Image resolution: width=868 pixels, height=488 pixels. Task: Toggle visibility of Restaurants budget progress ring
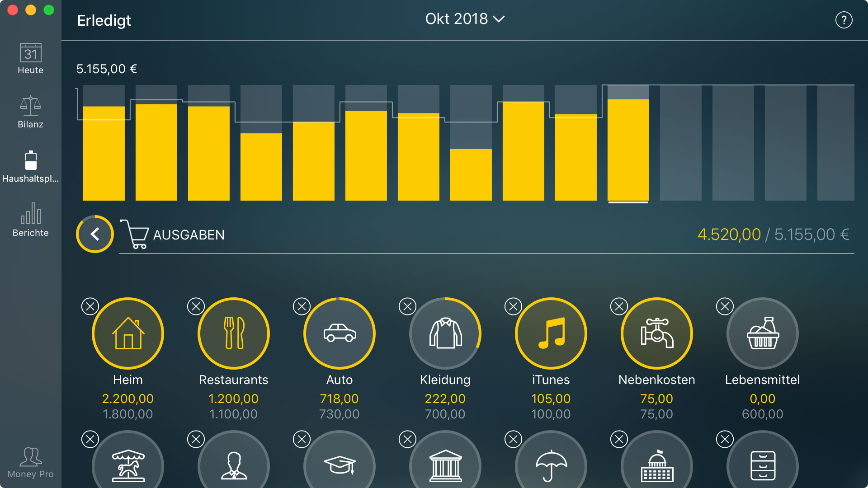pos(196,305)
